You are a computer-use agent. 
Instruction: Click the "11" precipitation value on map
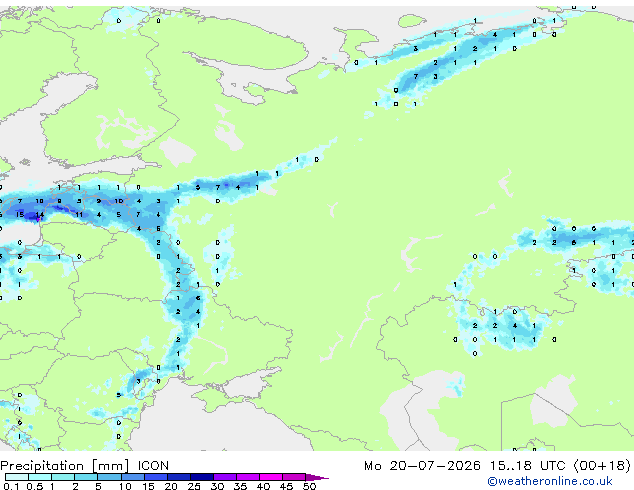tap(79, 214)
